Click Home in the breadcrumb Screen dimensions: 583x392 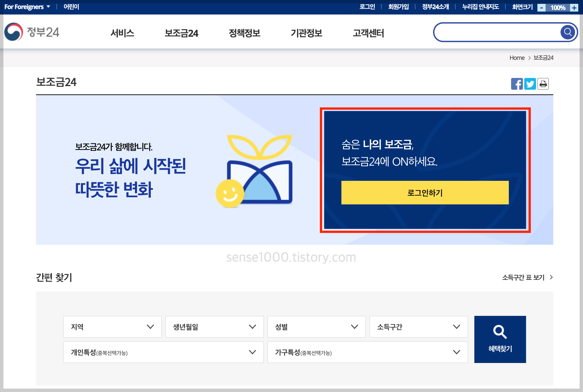click(517, 58)
